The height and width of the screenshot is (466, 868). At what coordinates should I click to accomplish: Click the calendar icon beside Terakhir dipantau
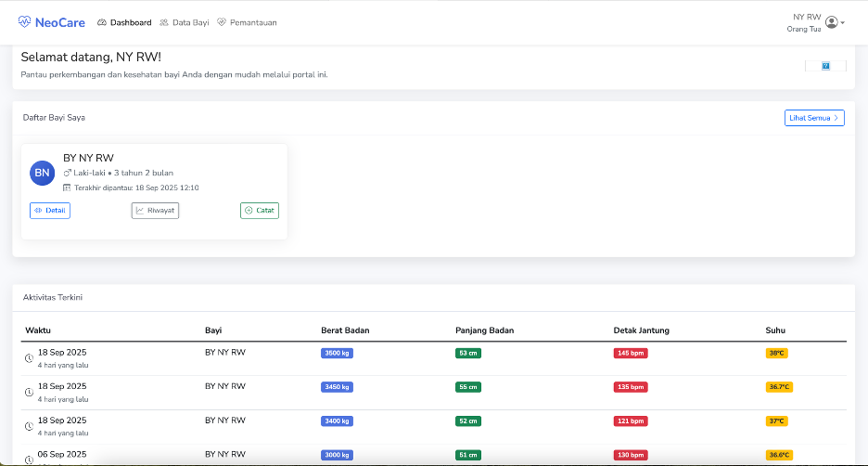coord(67,188)
